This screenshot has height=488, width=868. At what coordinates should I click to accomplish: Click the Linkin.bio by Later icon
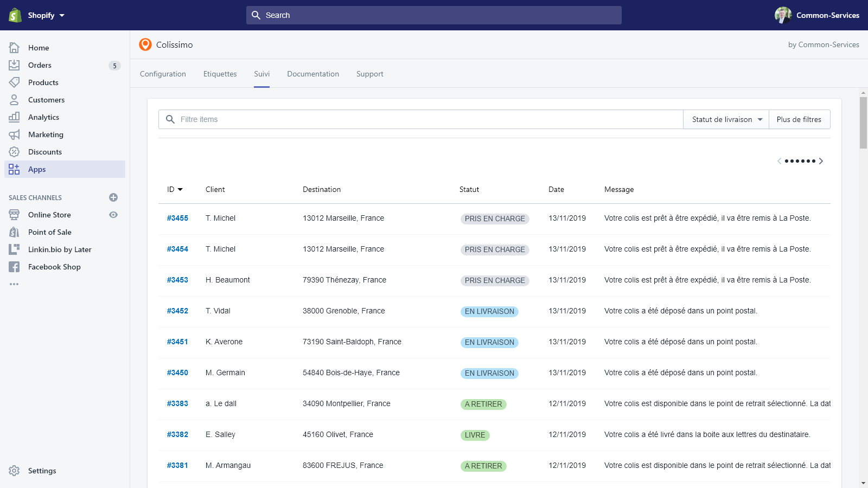coord(14,249)
